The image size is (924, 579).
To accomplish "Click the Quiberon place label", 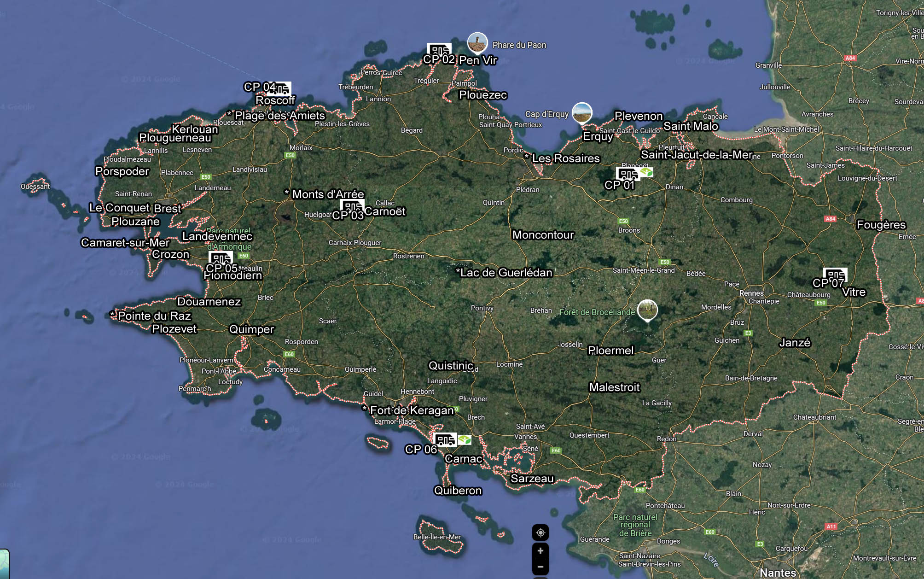I will 458,491.
